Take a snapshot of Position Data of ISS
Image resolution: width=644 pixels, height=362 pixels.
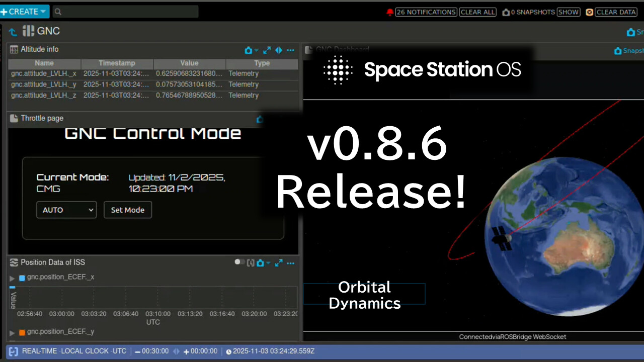[260, 262]
